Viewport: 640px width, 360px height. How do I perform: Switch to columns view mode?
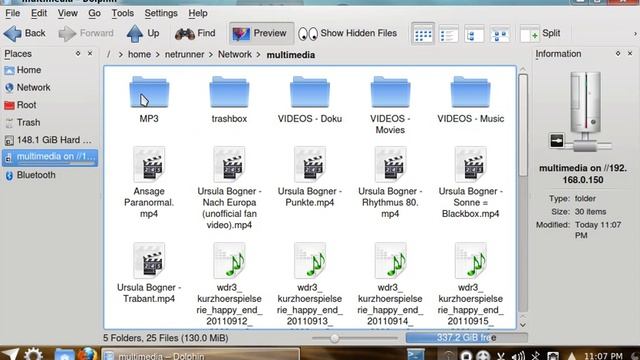click(474, 34)
